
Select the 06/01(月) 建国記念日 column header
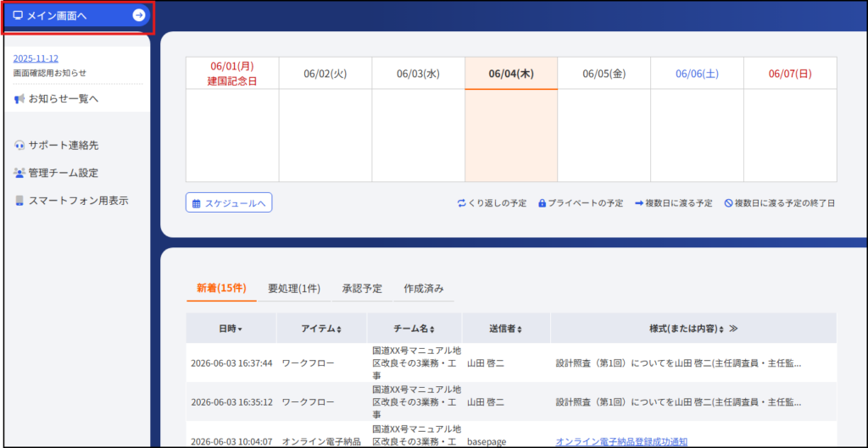point(232,73)
